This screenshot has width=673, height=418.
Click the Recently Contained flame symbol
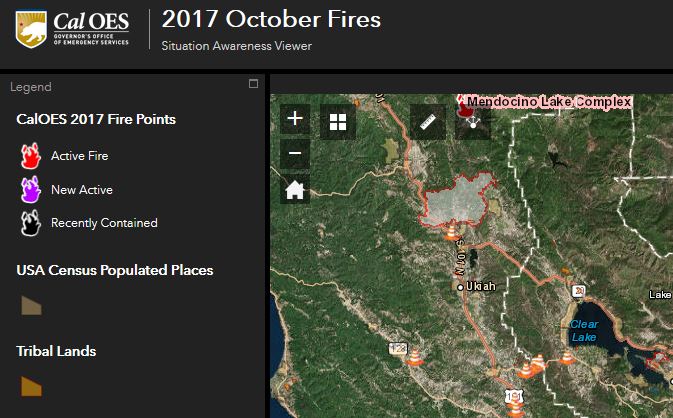pyautogui.click(x=30, y=223)
